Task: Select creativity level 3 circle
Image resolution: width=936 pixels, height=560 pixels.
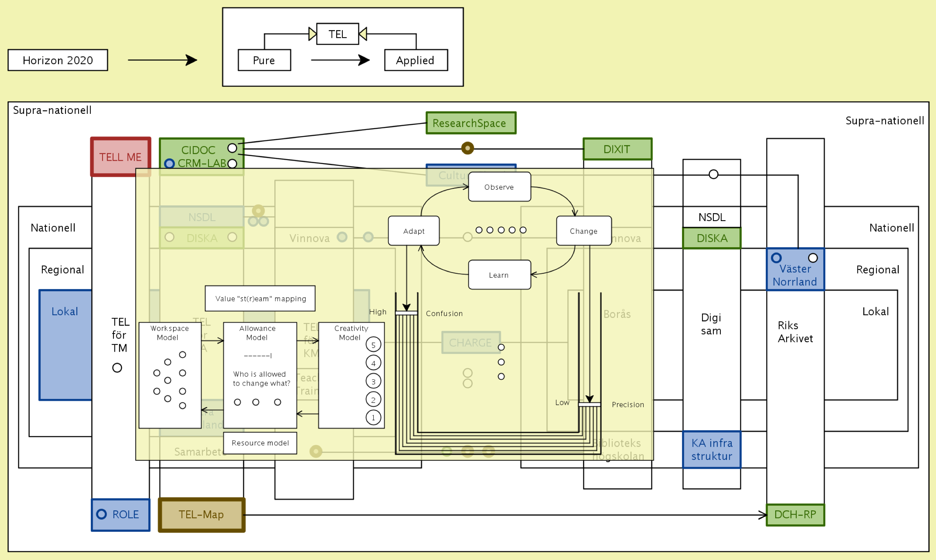Action: [373, 381]
